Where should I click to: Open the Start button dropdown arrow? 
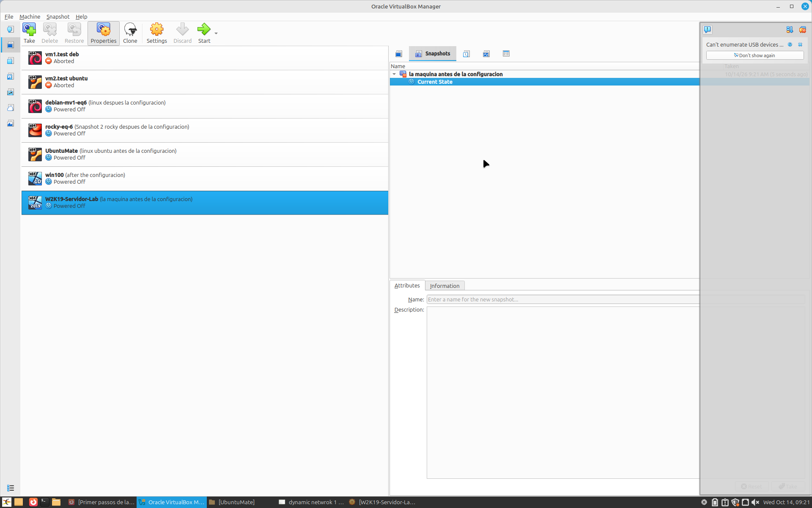(x=216, y=33)
